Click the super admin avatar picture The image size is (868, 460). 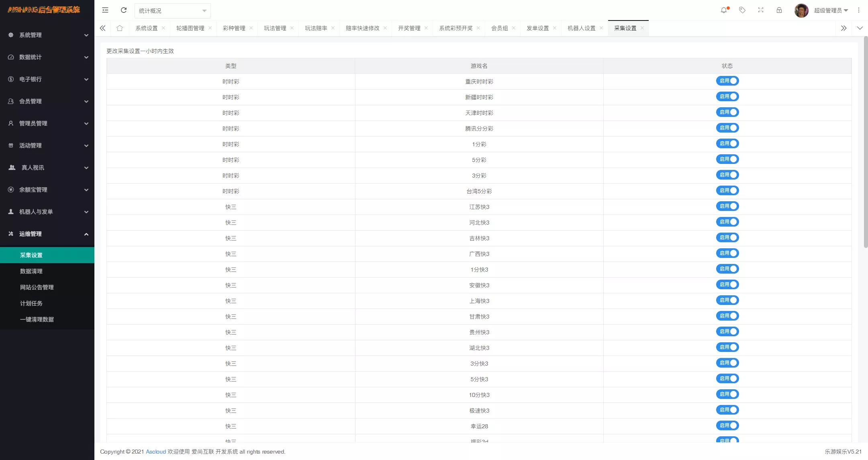click(x=801, y=10)
